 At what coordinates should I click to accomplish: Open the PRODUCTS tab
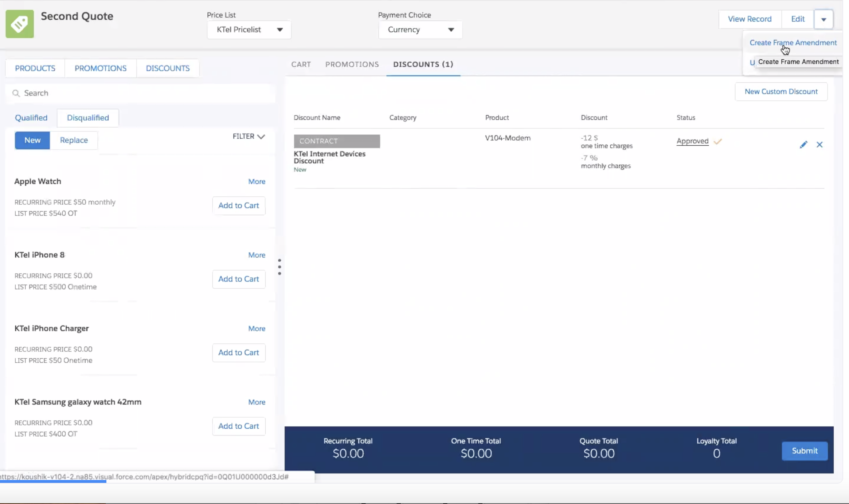coord(35,68)
